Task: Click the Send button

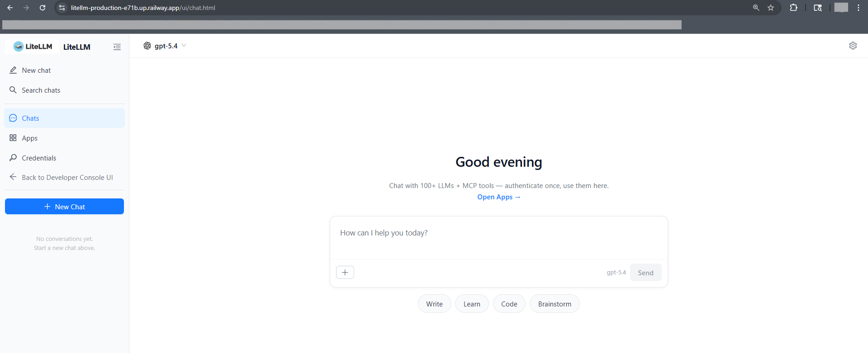Action: click(645, 273)
